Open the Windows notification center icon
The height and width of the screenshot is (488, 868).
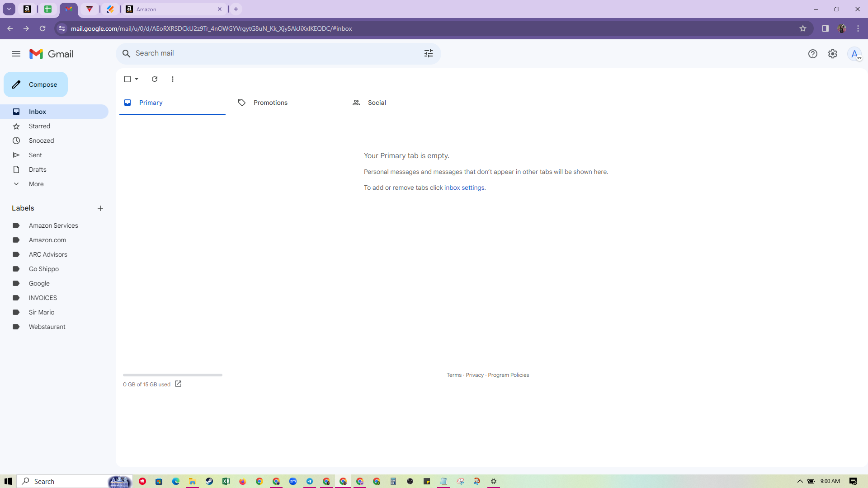[x=853, y=481]
